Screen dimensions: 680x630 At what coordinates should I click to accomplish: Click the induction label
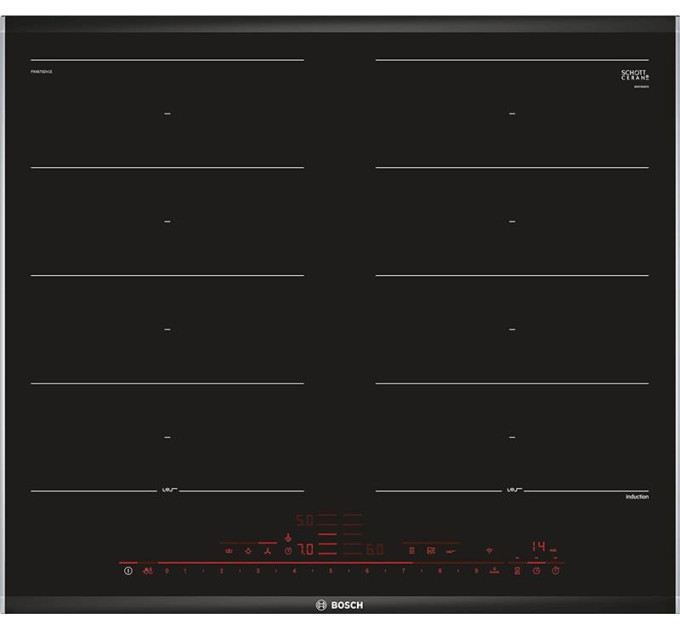point(637,496)
